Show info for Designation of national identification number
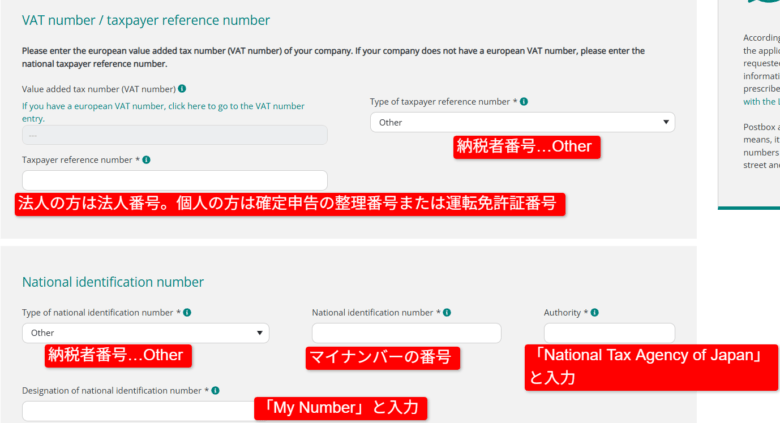The height and width of the screenshot is (423, 780). (215, 390)
